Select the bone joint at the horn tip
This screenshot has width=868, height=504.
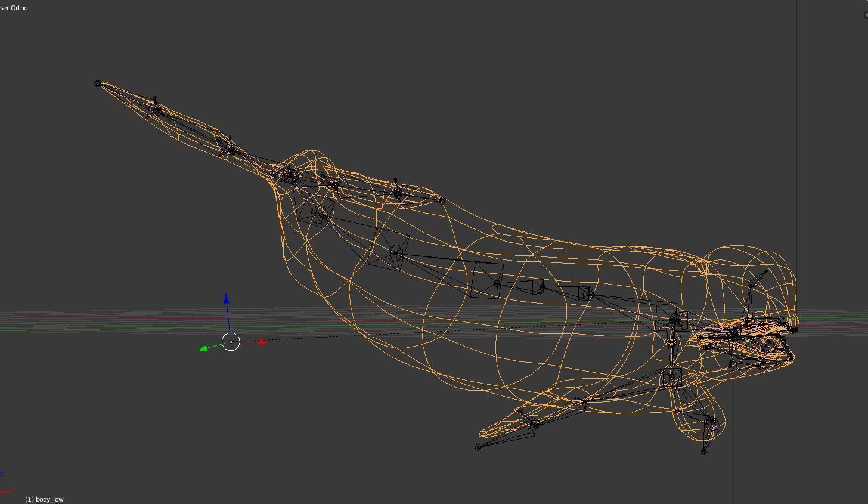pyautogui.click(x=98, y=84)
